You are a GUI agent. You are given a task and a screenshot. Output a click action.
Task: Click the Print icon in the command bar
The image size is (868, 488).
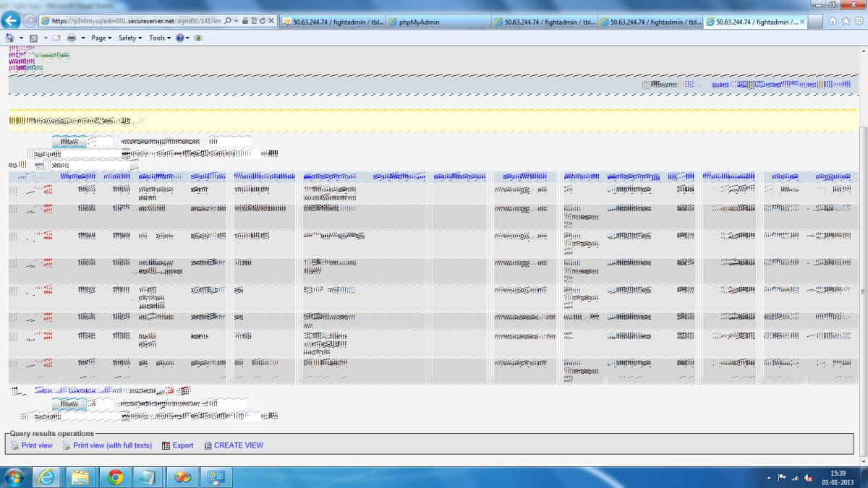[x=72, y=38]
